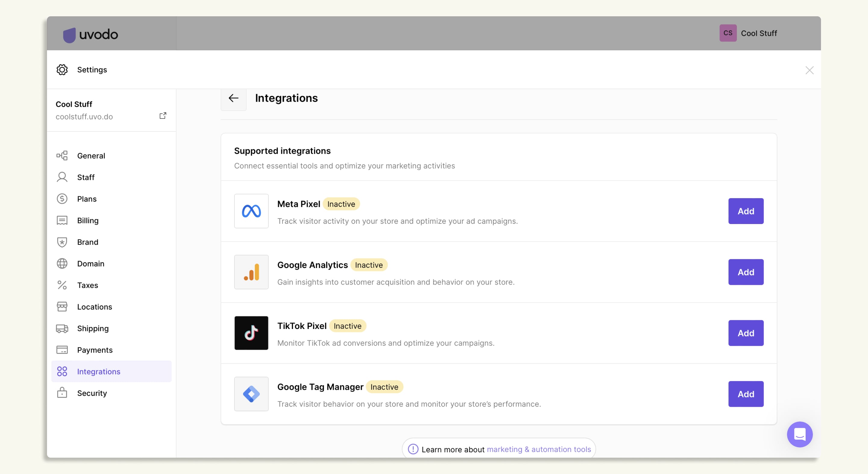Click the CS account avatar

(728, 33)
